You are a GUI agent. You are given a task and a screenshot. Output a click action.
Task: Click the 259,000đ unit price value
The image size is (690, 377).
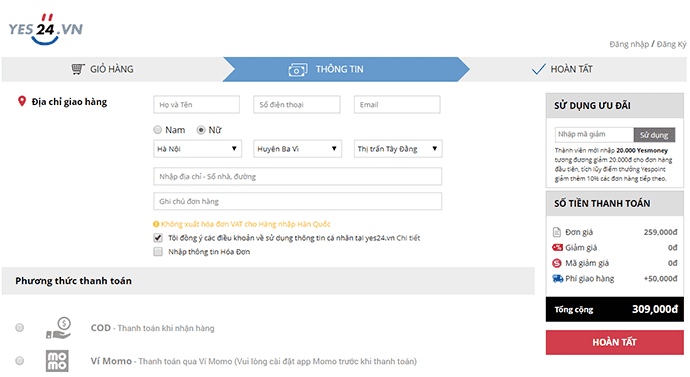tap(661, 232)
